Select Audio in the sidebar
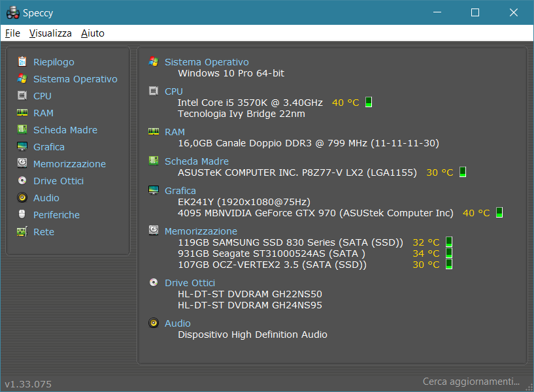The width and height of the screenshot is (534, 392). pyautogui.click(x=46, y=198)
